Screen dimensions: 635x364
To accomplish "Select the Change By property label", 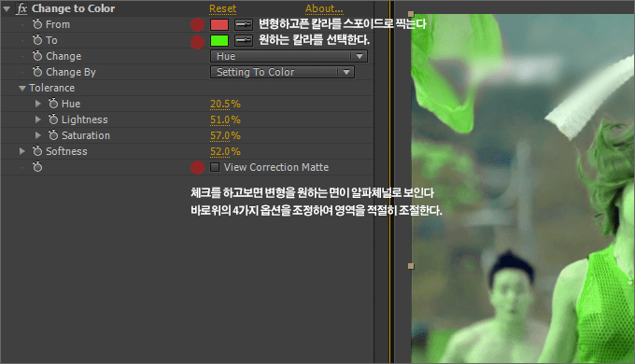I will click(x=71, y=72).
